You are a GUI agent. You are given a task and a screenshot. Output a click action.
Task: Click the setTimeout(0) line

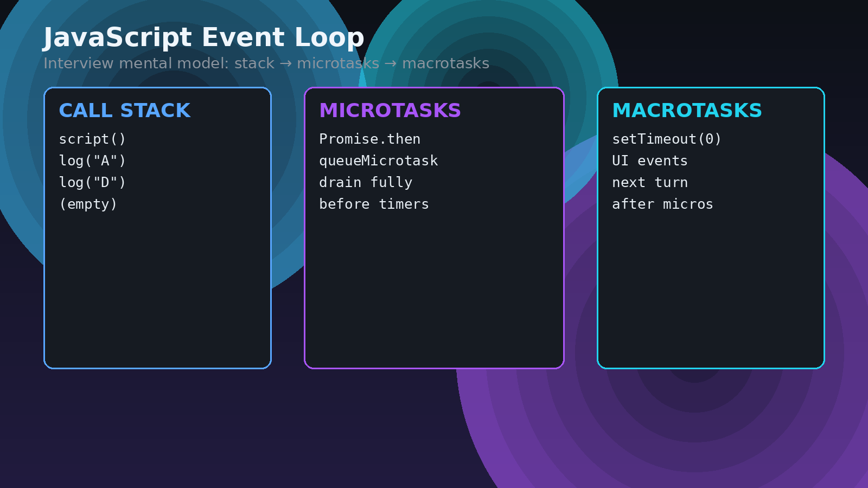[x=667, y=139]
